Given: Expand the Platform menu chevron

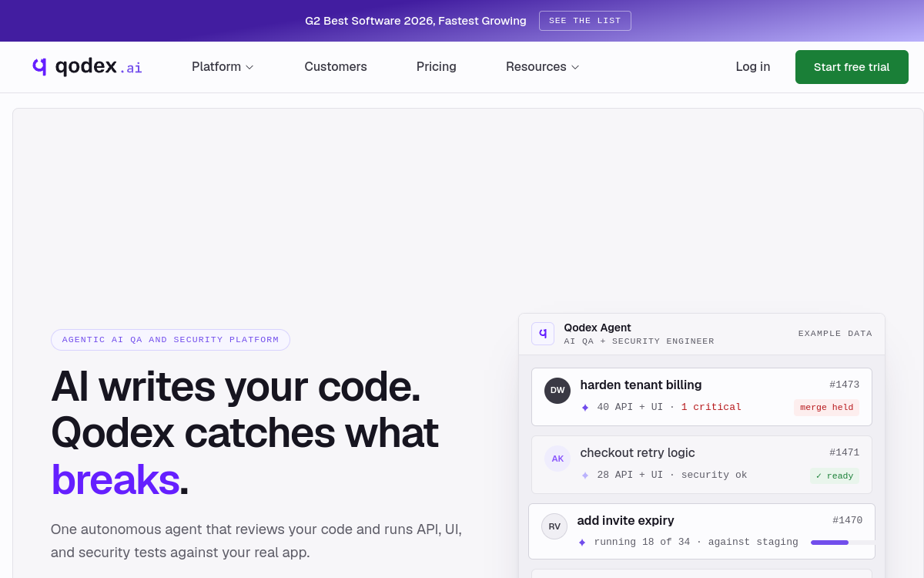Looking at the screenshot, I should (249, 67).
